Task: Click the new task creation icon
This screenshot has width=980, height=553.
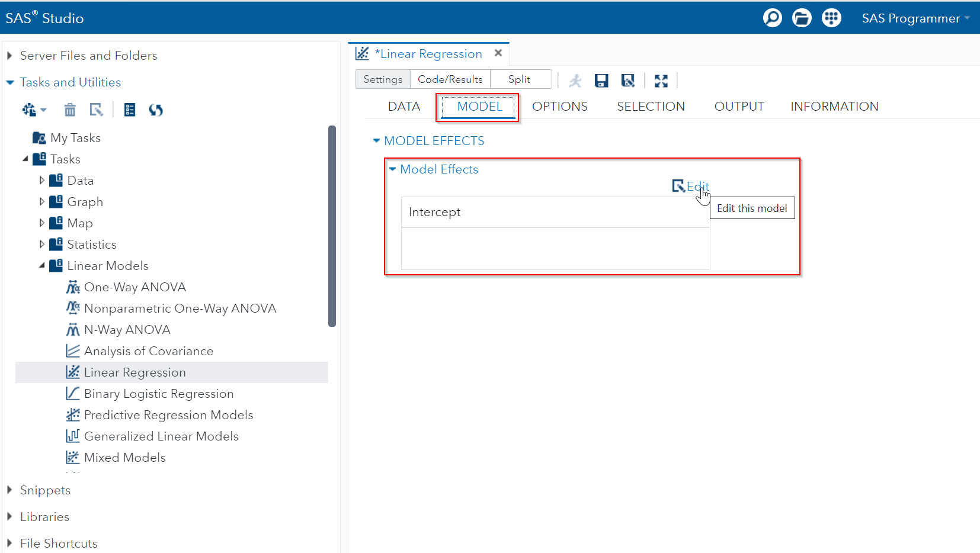Action: [28, 110]
